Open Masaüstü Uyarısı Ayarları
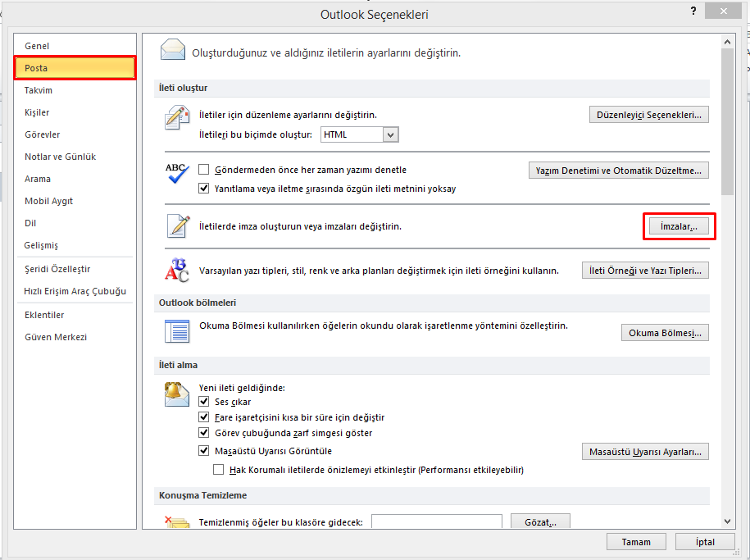 pos(645,452)
